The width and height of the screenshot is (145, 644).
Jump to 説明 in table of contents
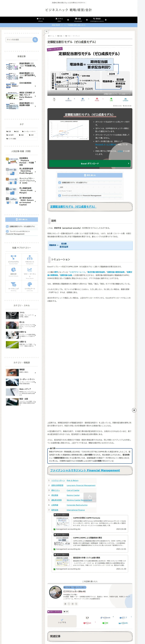click(x=62, y=187)
